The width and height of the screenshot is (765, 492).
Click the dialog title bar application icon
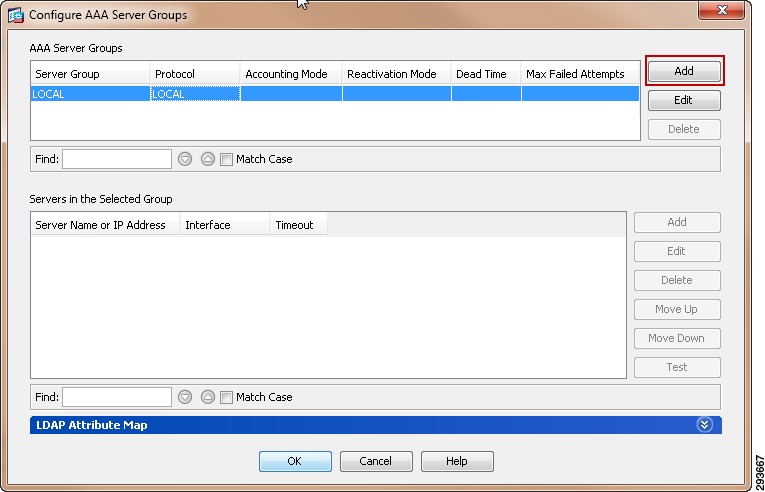point(17,15)
